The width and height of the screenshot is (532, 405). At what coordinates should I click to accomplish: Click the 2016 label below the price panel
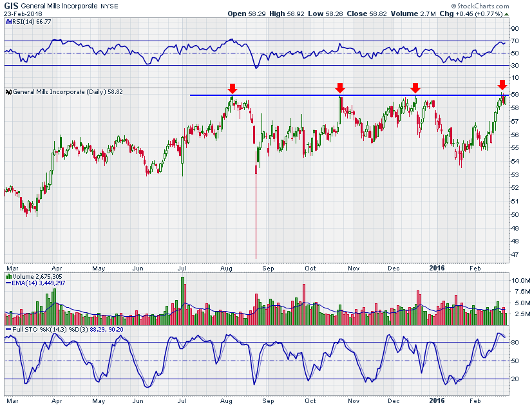click(x=437, y=268)
